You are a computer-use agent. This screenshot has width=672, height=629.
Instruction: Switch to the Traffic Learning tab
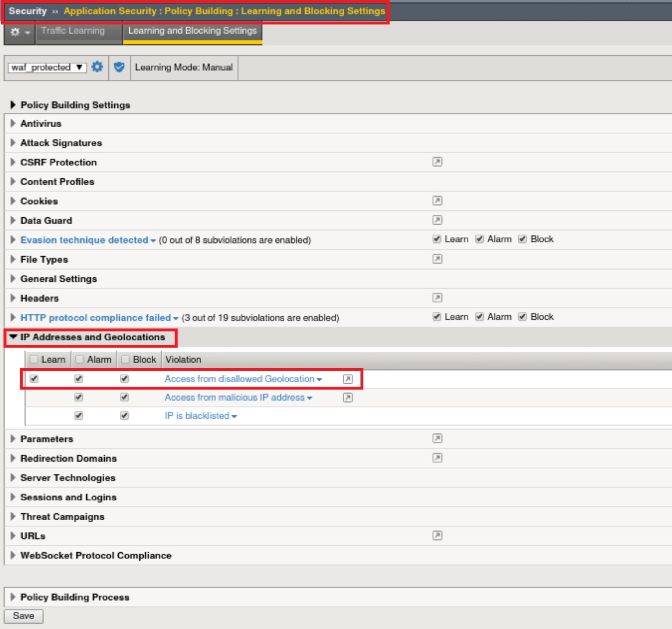tap(79, 33)
